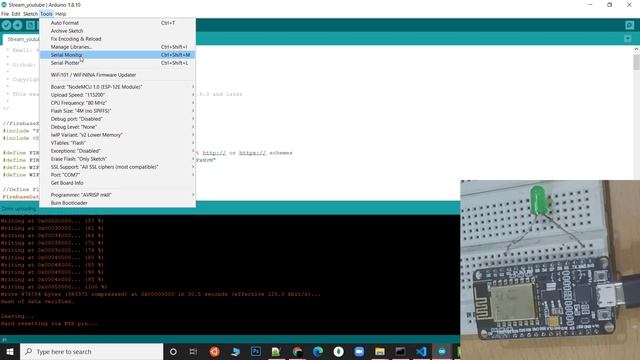This screenshot has height=360, width=640.
Task: Click Burn Bootloader
Action: click(x=118, y=203)
